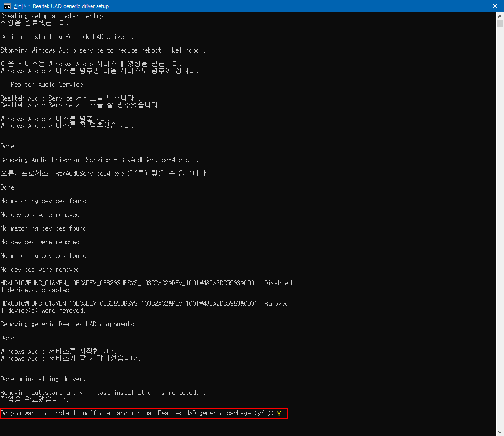Click the line 'Creating setup autostart entry...'
The width and height of the screenshot is (504, 436).
57,16
